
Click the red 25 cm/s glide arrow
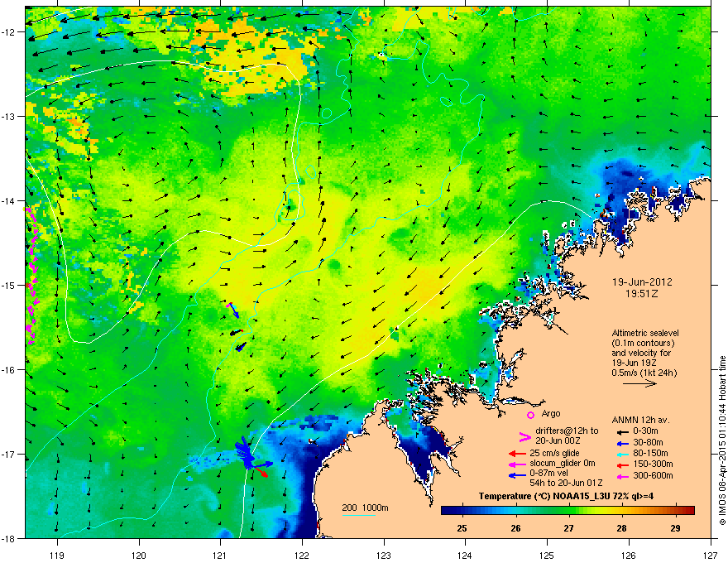pos(517,454)
